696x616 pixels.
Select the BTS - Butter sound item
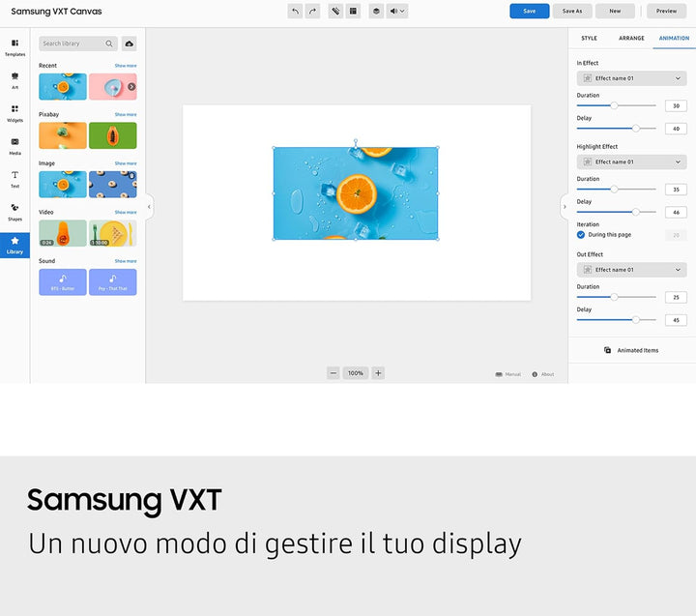pyautogui.click(x=63, y=282)
